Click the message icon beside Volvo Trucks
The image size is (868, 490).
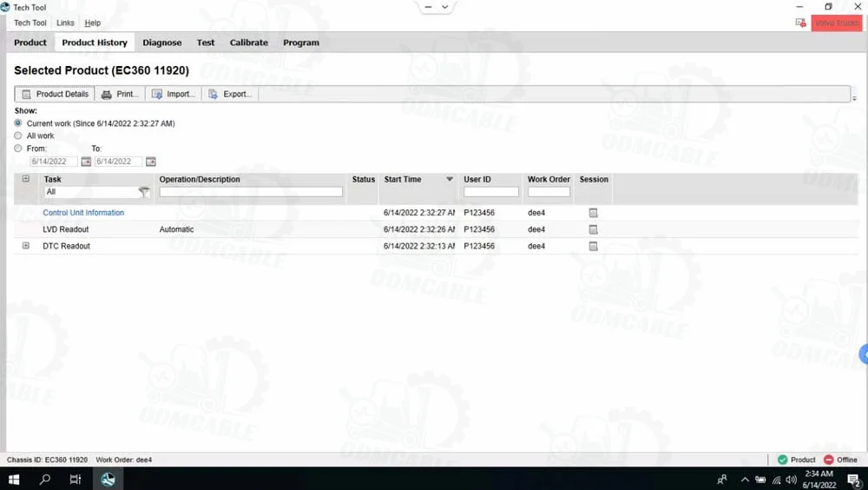[x=800, y=23]
